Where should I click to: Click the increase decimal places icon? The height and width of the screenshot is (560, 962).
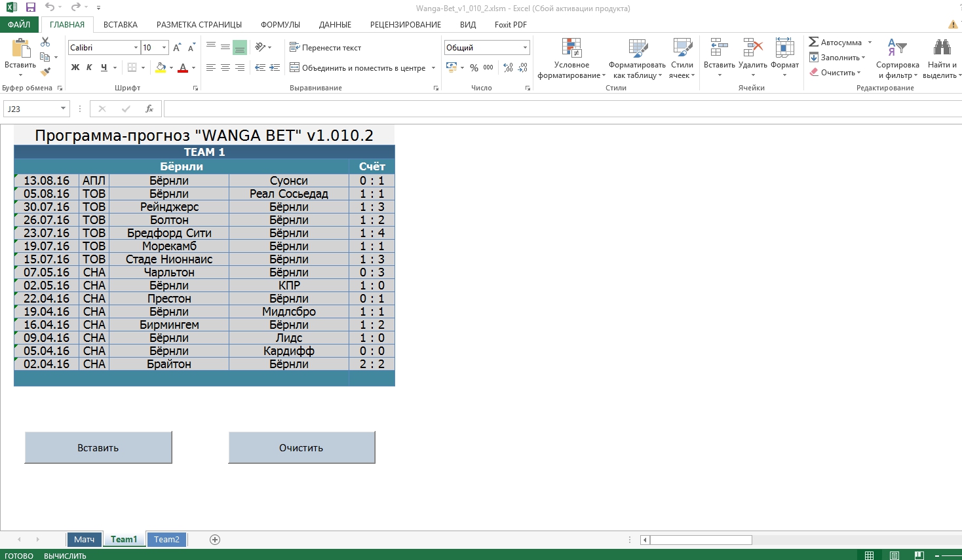pyautogui.click(x=508, y=67)
